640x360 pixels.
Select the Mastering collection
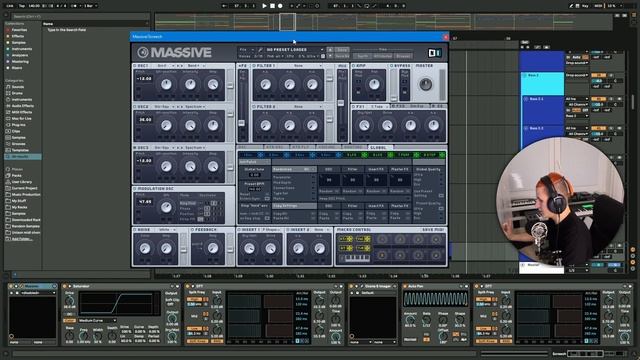[20, 62]
